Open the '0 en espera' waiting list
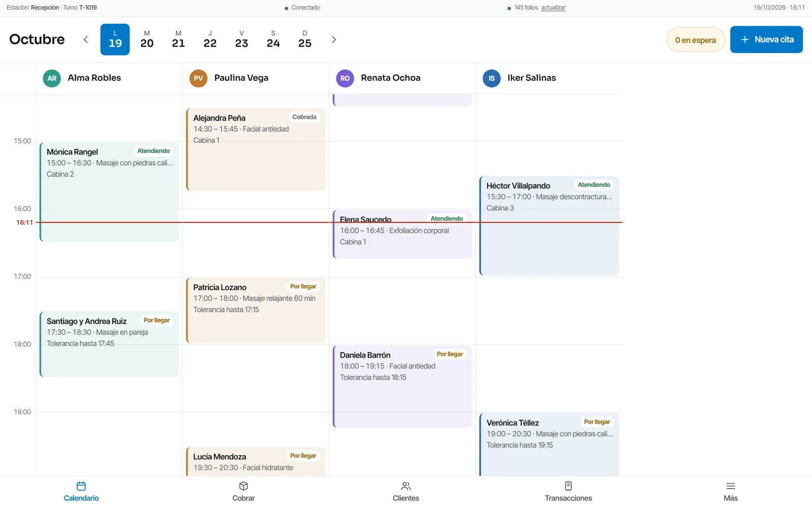The width and height of the screenshot is (812, 508). point(695,40)
